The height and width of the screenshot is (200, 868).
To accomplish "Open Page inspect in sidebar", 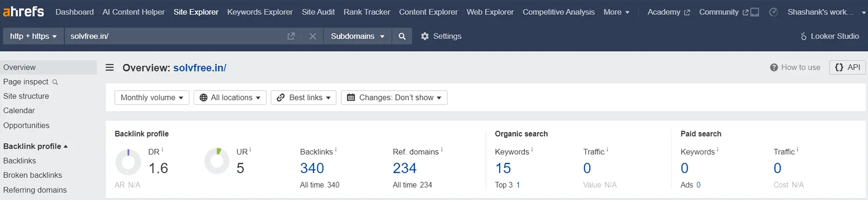I will [x=30, y=82].
